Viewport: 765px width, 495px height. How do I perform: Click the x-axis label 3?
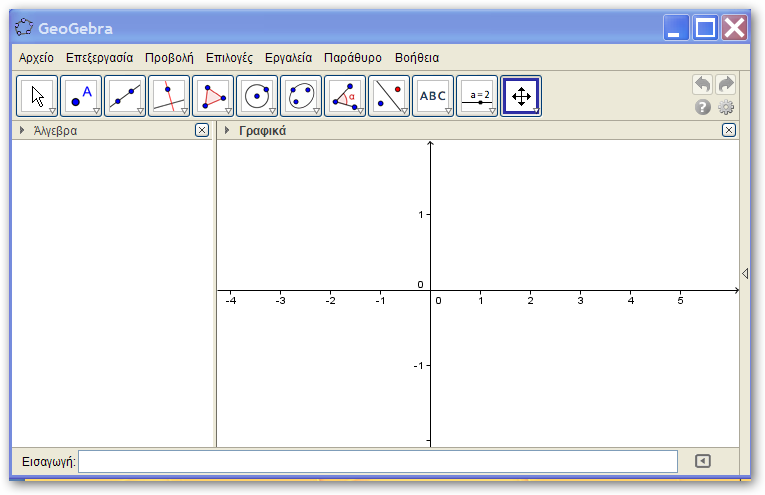[x=580, y=300]
